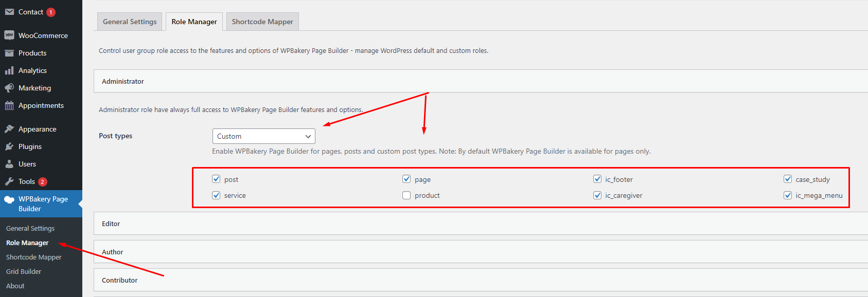Expand the Author role section
Screen dimensions: 868x297
click(x=481, y=252)
